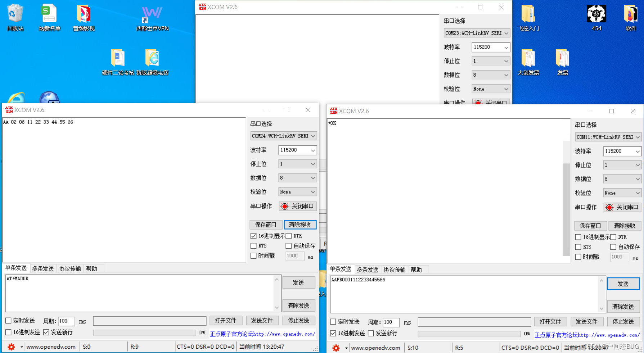This screenshot has width=644, height=353.
Task: Click the red port-status indicator in left XCOM window
Action: coord(285,206)
